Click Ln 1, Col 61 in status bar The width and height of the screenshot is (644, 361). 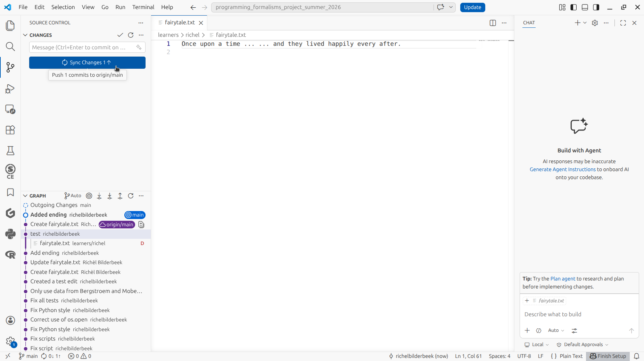[468, 356]
